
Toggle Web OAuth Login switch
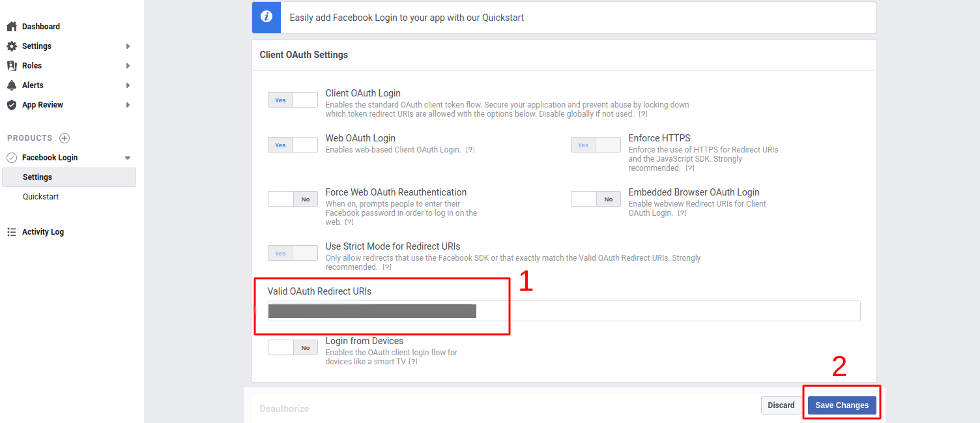(x=293, y=145)
